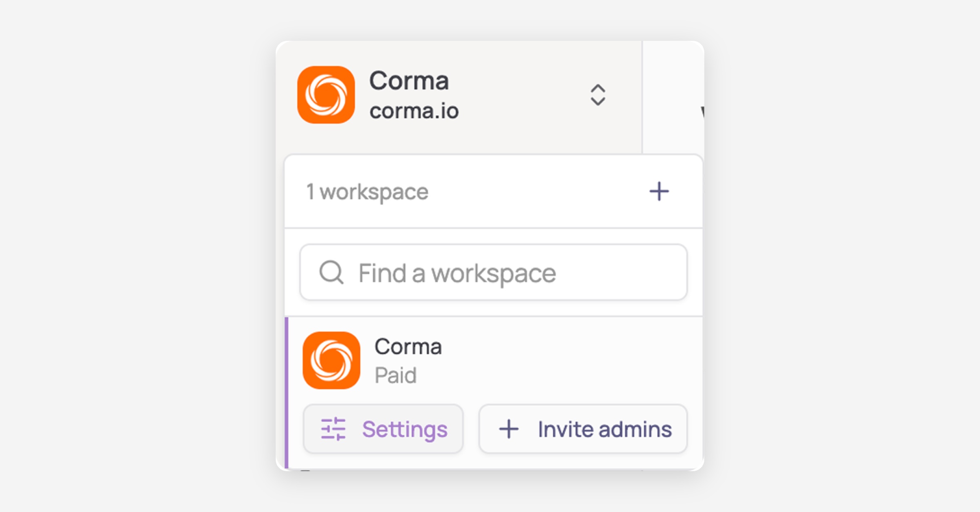Viewport: 980px width, 512px height.
Task: Open the workspace switcher chevrons
Action: pos(598,95)
